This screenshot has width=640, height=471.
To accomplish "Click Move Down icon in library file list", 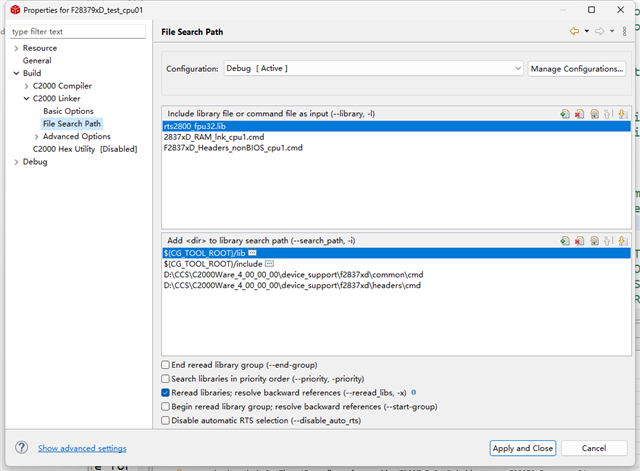I will click(622, 115).
